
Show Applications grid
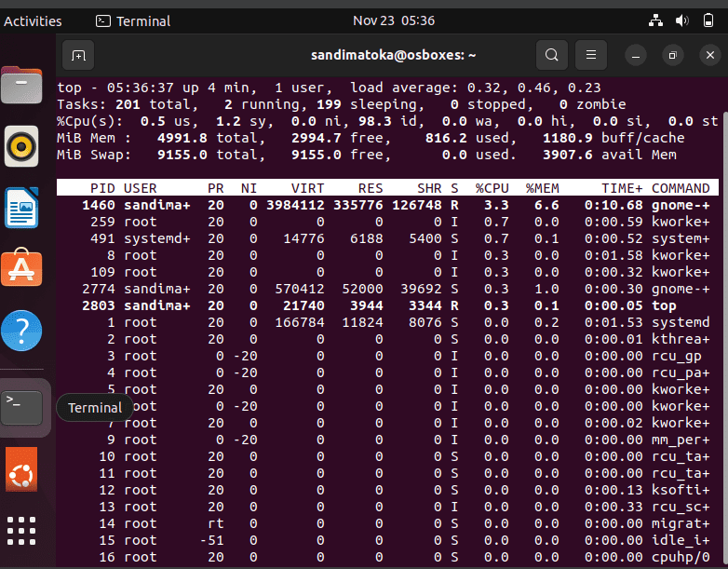21,531
